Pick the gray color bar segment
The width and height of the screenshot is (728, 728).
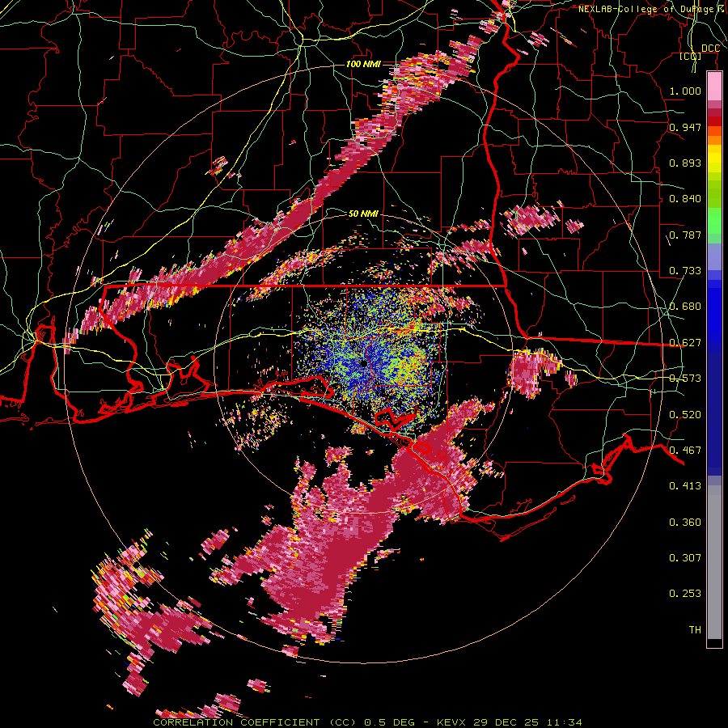[x=714, y=562]
